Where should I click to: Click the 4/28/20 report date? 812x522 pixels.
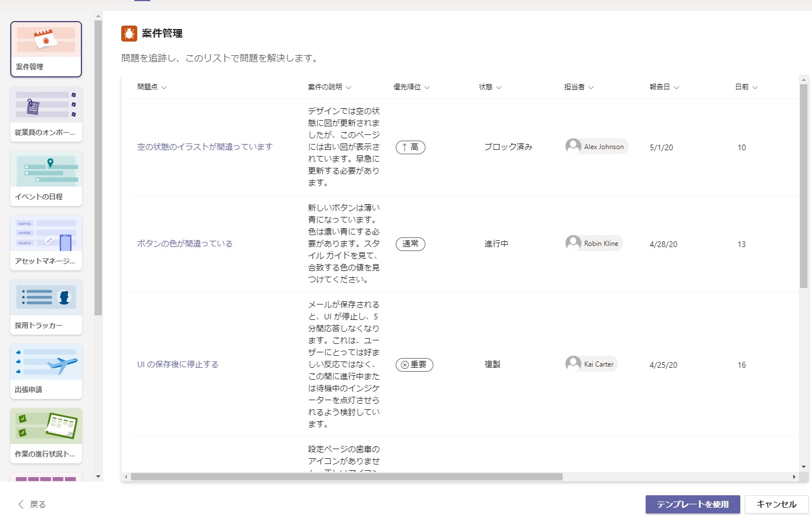[663, 244]
